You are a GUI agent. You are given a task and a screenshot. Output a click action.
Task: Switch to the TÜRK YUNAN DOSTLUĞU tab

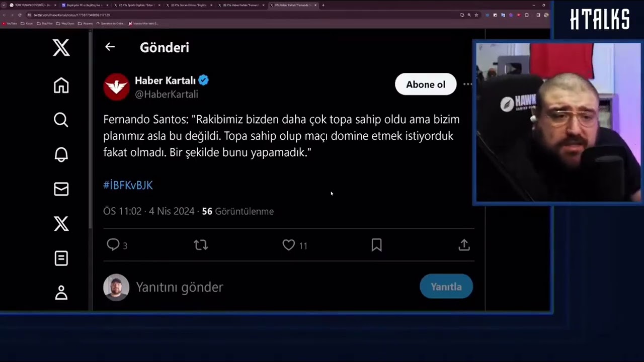(32, 5)
